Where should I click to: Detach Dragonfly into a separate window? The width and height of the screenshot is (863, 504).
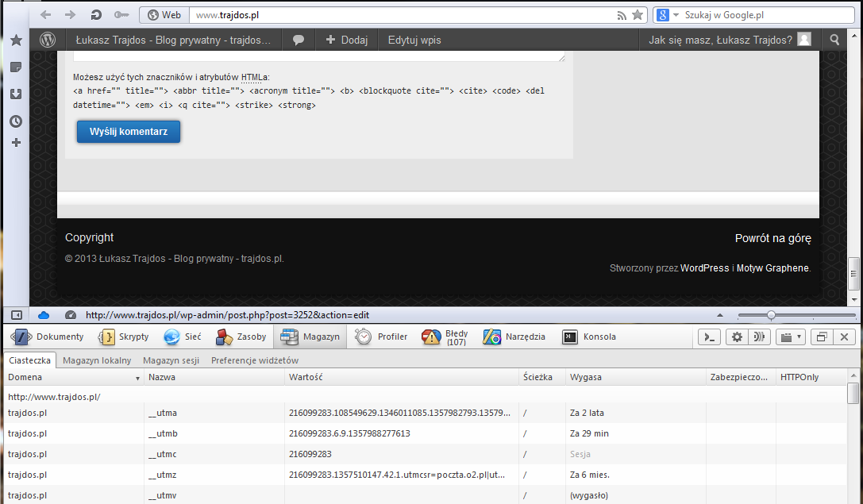click(822, 337)
